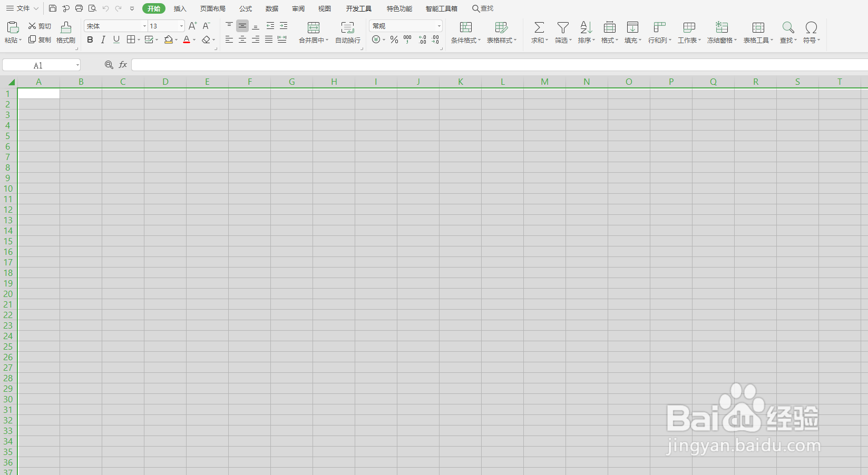This screenshot has width=868, height=475.
Task: Open 条件格式 conditional formatting
Action: 466,32
